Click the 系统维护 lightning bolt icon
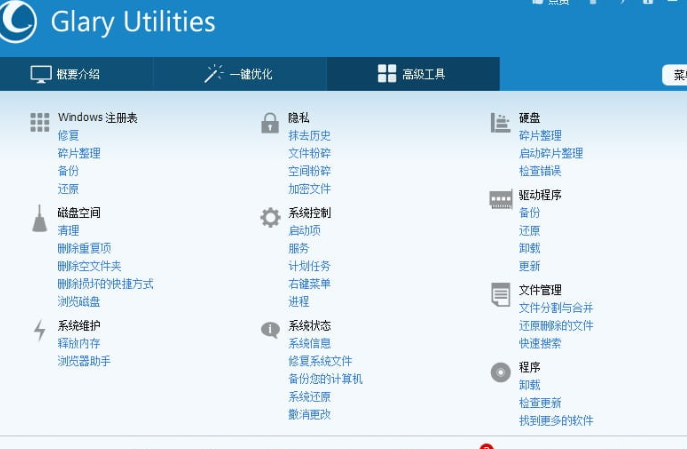This screenshot has width=687, height=449. 40,330
